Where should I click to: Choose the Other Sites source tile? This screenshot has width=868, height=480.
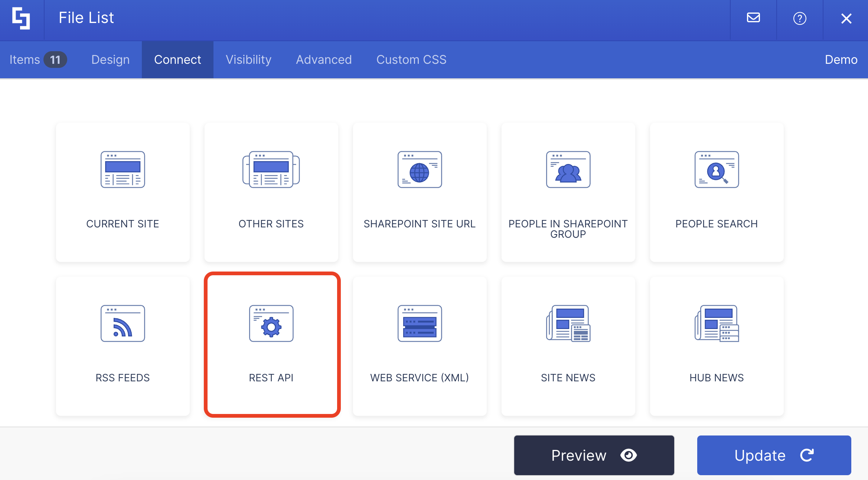pos(271,193)
